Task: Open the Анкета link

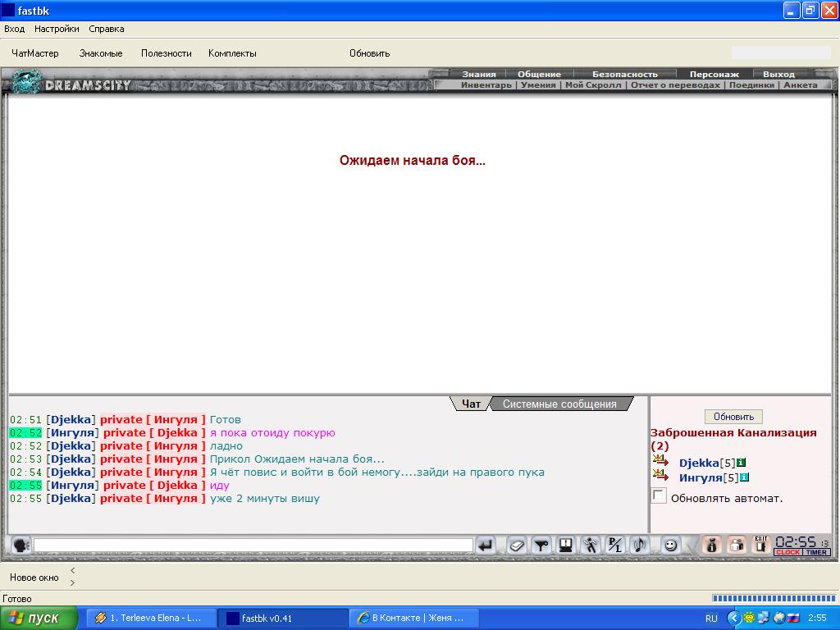Action: 801,84
